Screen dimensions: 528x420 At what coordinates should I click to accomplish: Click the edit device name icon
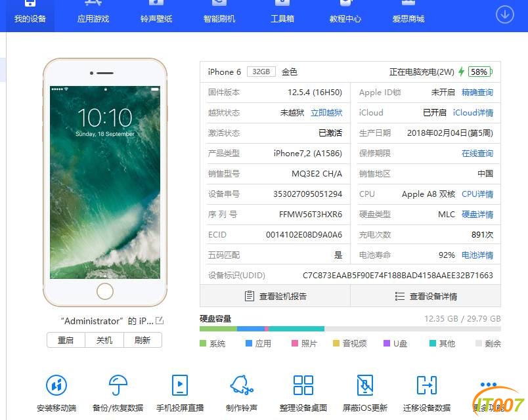pyautogui.click(x=160, y=320)
